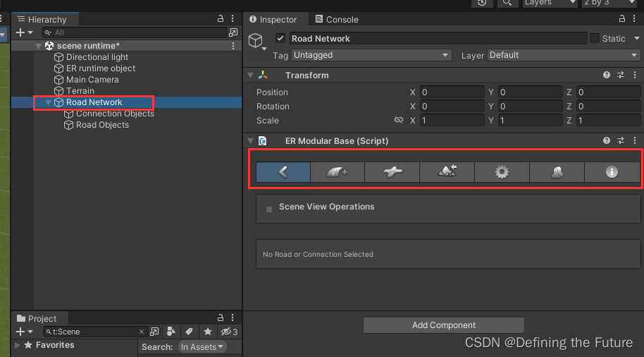Toggle the constrain proportions link for Scale

(x=398, y=120)
